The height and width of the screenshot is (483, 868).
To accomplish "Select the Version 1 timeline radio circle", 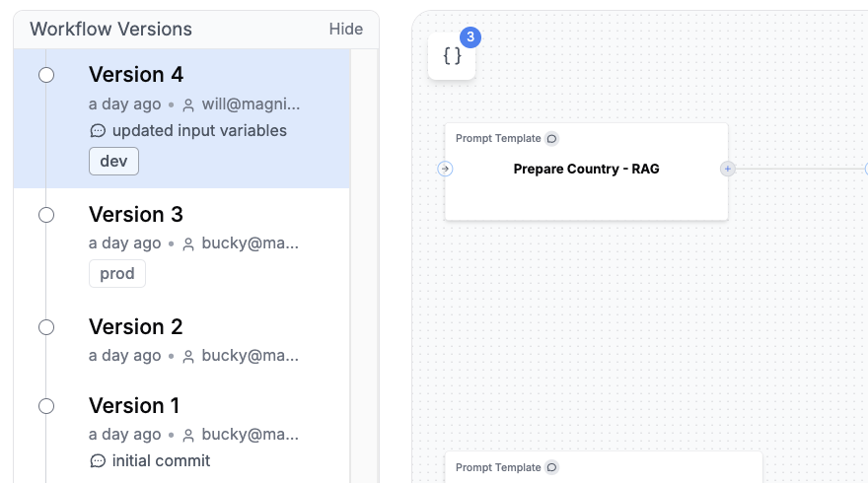I will coord(46,407).
